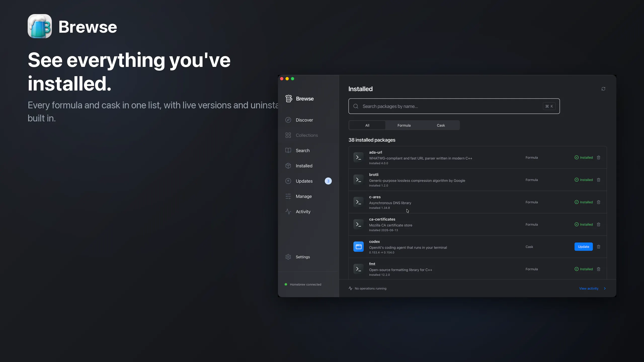Click the Updates arrow icon in the sidebar
Image resolution: width=644 pixels, height=362 pixels.
pos(288,181)
